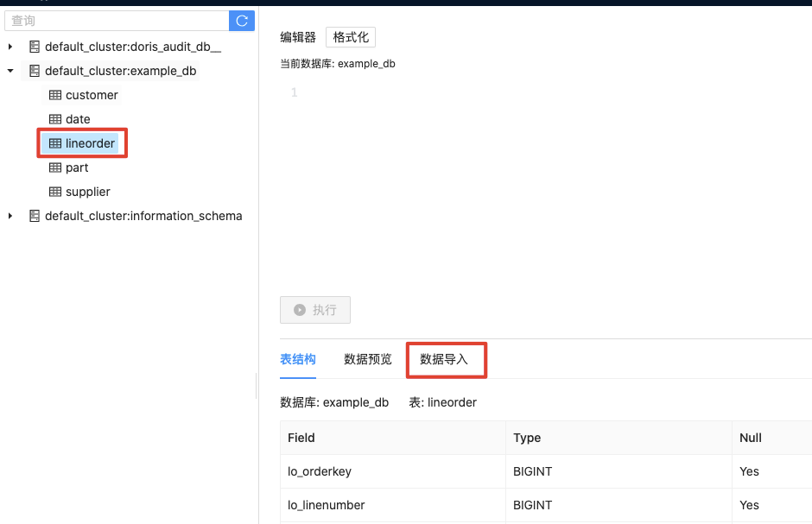Switch to the 表结构 tab
Screen dimensions: 812x524
click(x=298, y=359)
